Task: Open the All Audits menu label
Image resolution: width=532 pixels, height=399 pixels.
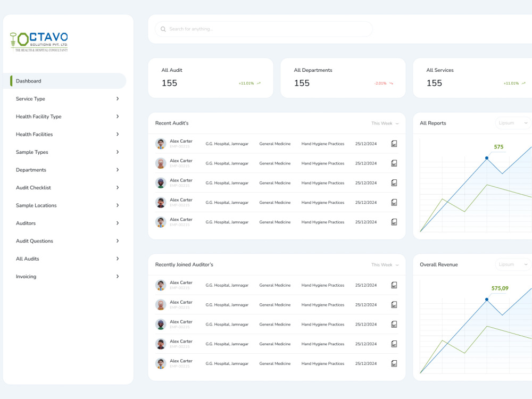Action: tap(28, 259)
